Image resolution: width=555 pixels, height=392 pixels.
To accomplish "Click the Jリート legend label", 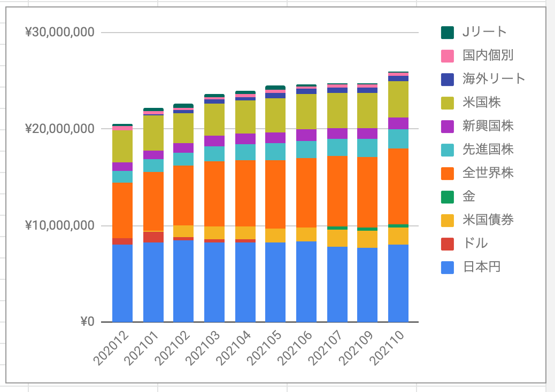I will click(484, 32).
